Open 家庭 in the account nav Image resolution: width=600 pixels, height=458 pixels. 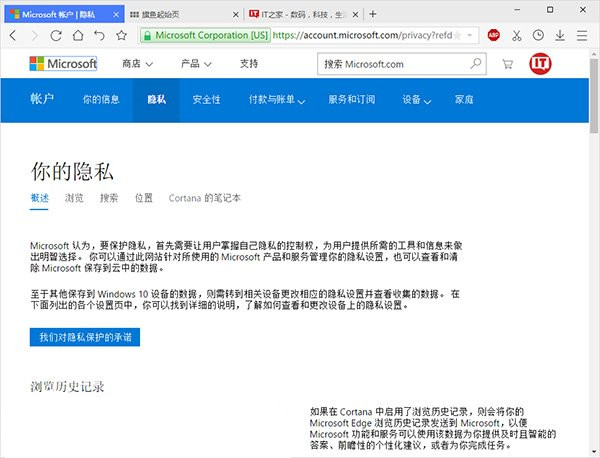coord(464,99)
